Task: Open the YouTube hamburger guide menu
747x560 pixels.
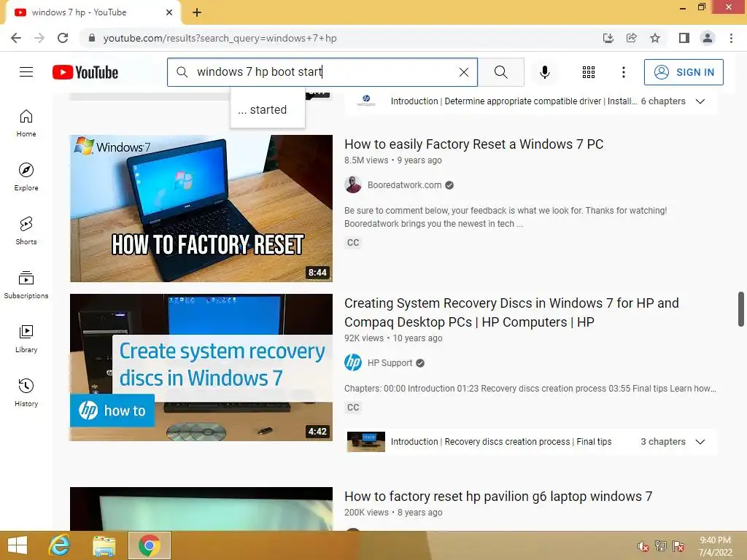Action: [x=26, y=72]
